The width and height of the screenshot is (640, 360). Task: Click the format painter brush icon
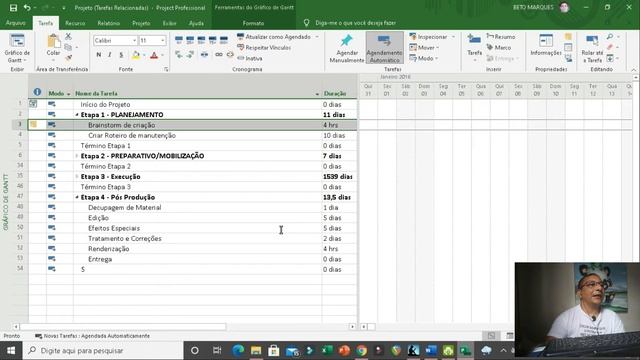click(x=68, y=58)
